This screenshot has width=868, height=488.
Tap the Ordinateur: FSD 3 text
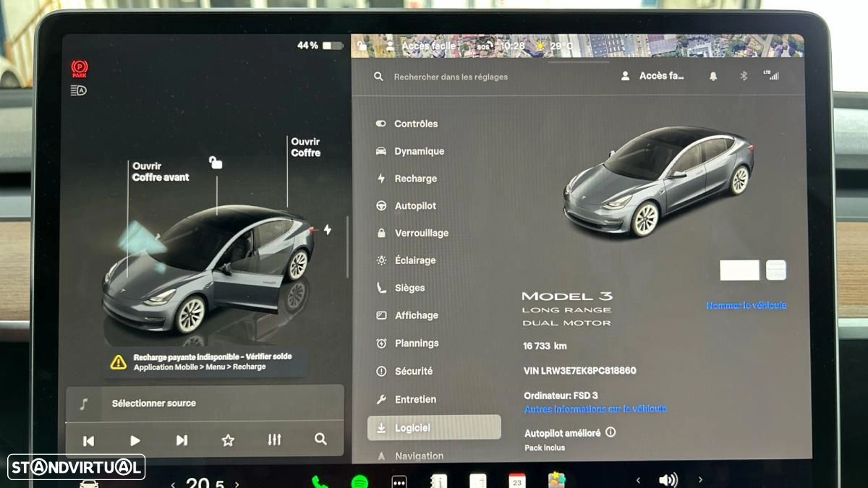click(x=561, y=395)
